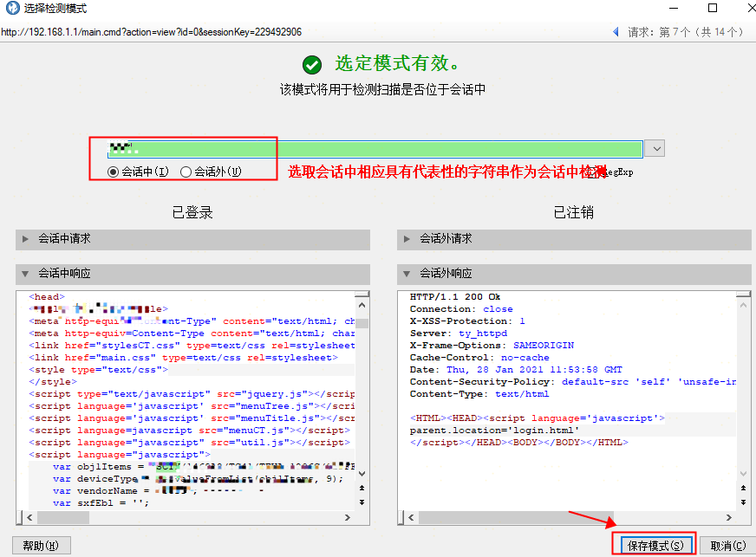Click the green checkmark validity icon

point(312,65)
